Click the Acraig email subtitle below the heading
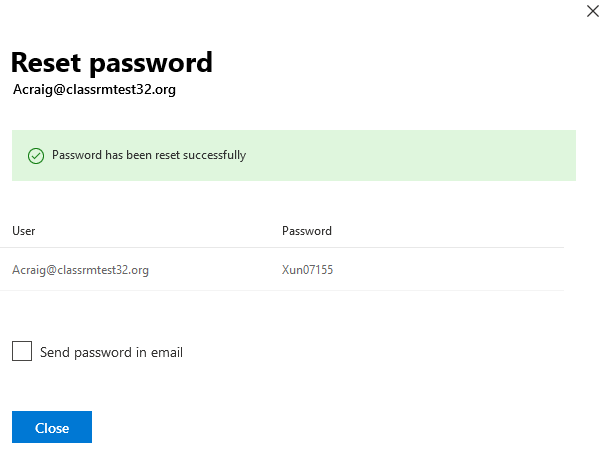 [x=94, y=89]
